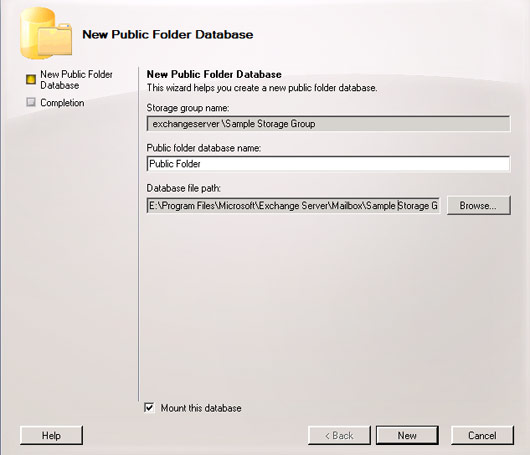Open the Help for this wizard

point(51,435)
